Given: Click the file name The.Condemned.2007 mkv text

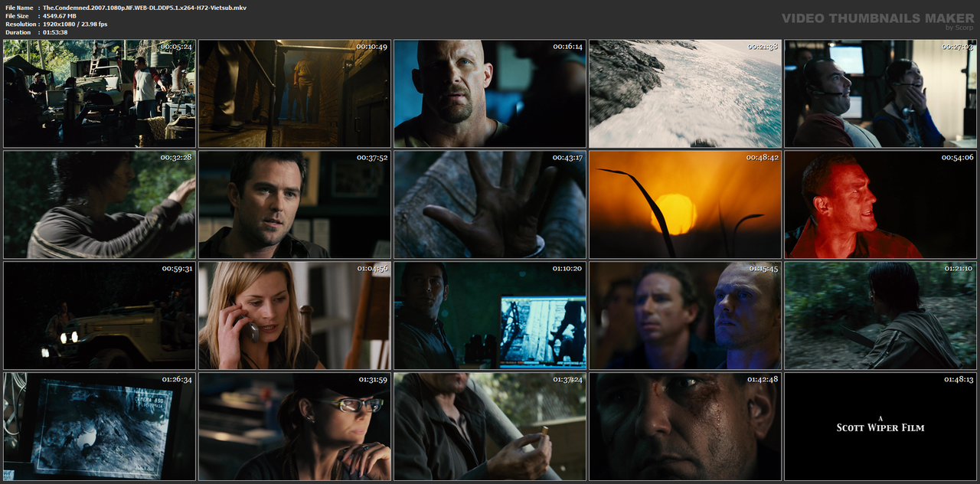Looking at the screenshot, I should 145,7.
